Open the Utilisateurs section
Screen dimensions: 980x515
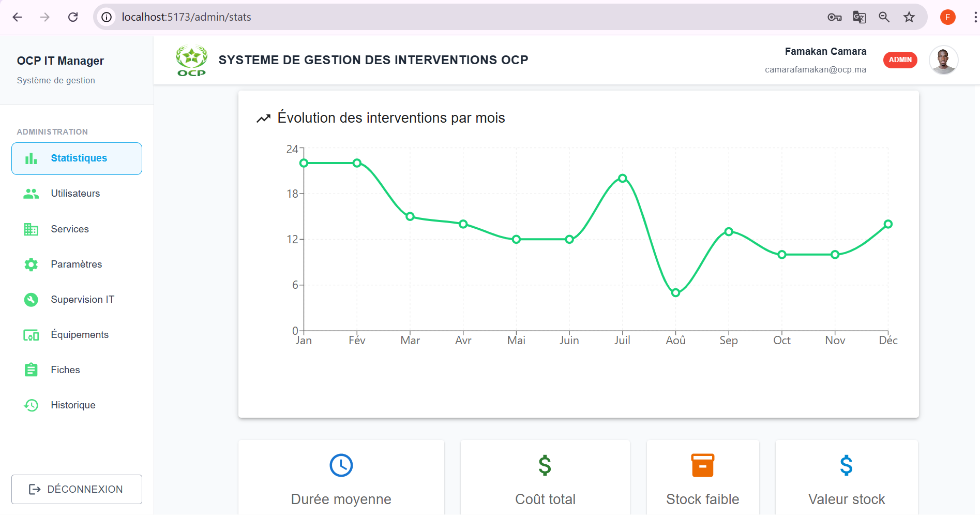(x=75, y=194)
